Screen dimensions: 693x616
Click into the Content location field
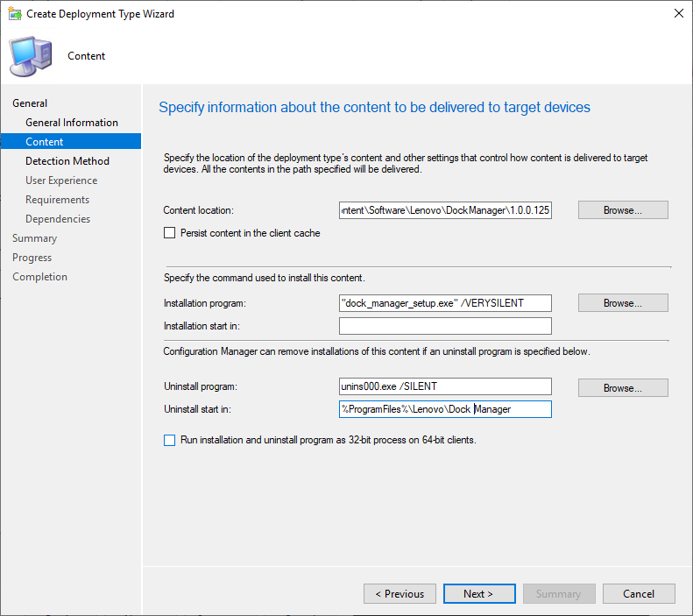tap(445, 210)
